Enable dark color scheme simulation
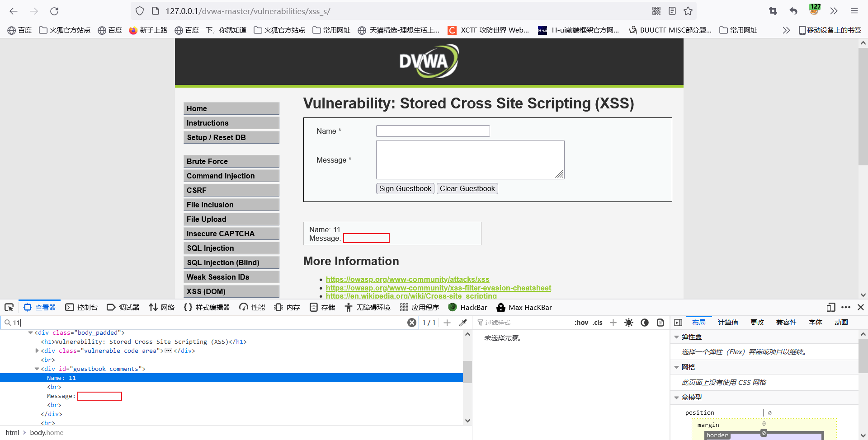Viewport: 868px width, 440px height. 645,323
